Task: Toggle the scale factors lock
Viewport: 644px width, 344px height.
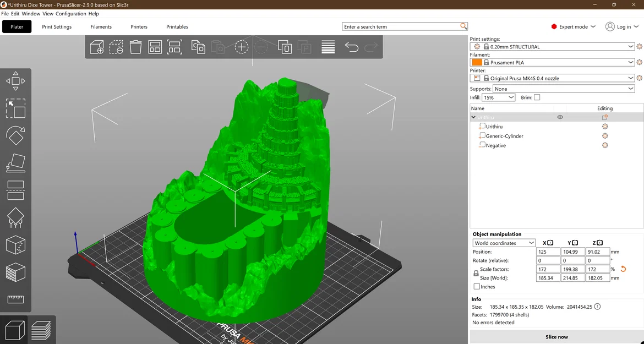Action: 476,274
